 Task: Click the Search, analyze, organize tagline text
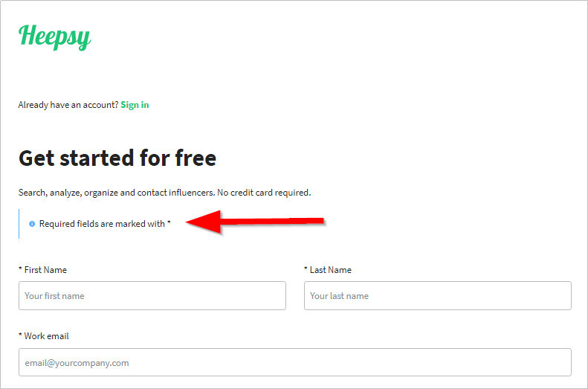[x=116, y=193]
